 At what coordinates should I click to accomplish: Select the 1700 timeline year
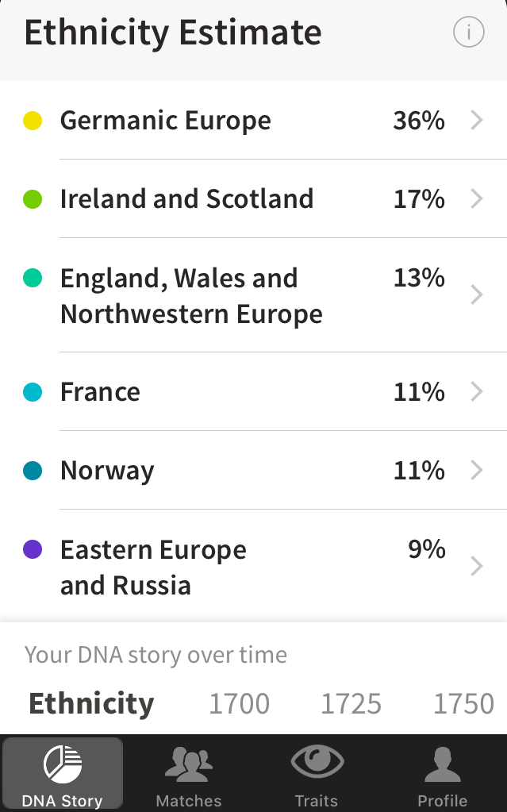(239, 704)
